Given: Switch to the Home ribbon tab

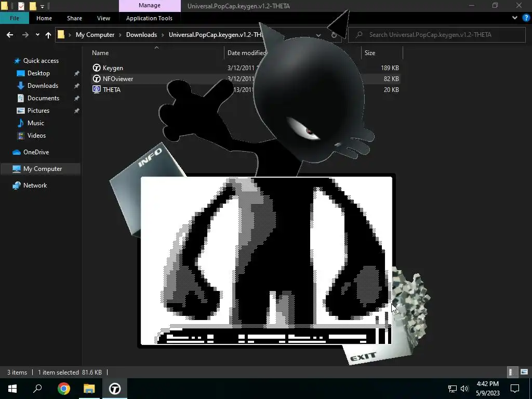Looking at the screenshot, I should tap(44, 18).
